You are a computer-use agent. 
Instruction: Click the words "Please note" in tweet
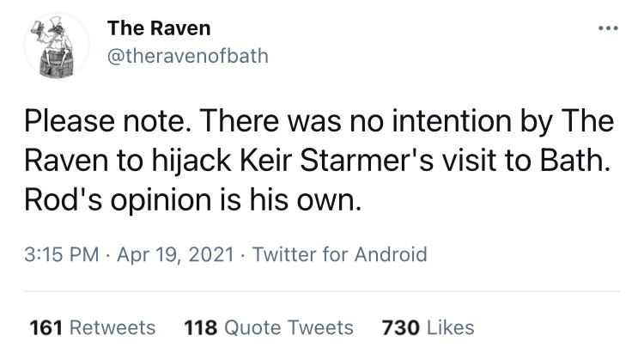click(104, 123)
